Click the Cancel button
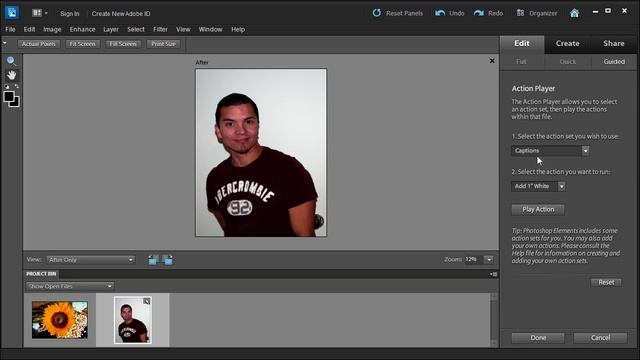Screen dimensions: 640x360 click(600, 338)
